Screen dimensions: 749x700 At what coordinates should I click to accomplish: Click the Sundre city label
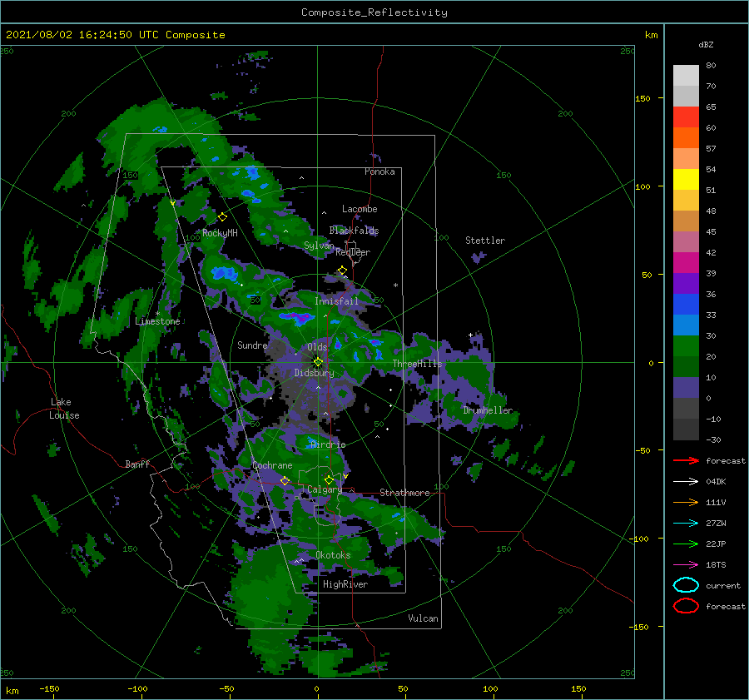click(252, 345)
